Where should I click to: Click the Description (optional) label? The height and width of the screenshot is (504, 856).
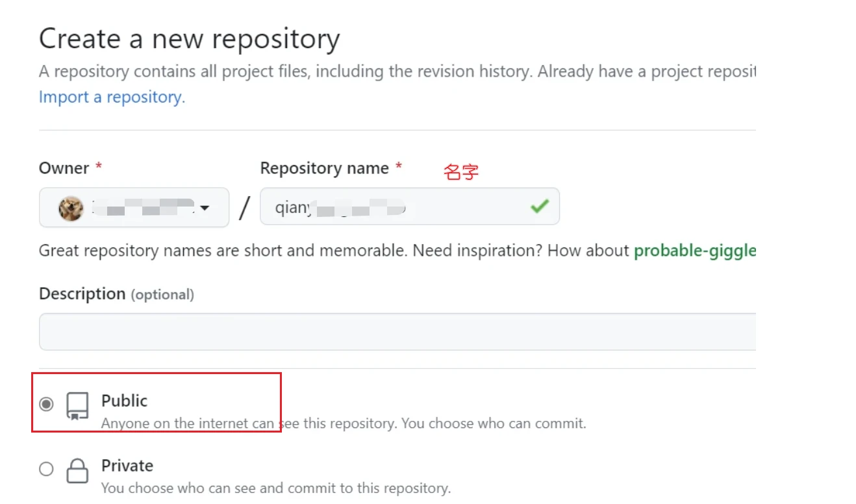116,294
